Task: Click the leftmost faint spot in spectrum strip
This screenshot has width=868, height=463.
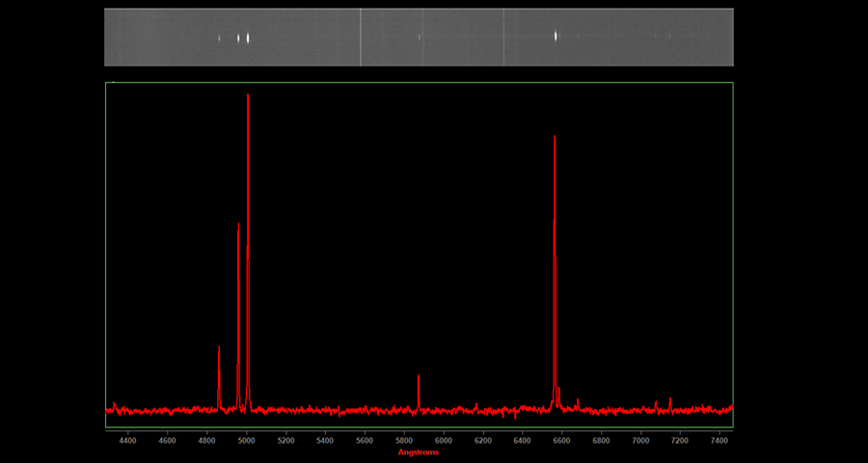Action: pos(219,39)
